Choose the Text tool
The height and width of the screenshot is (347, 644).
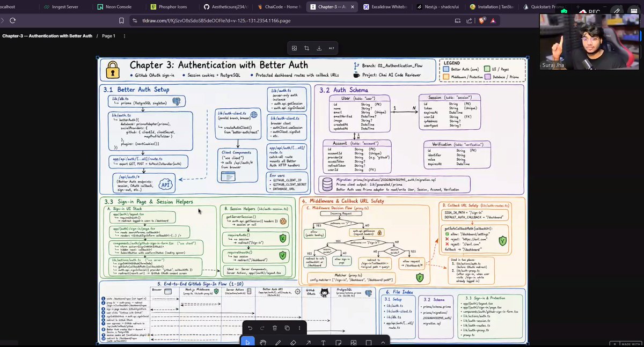[323, 343]
